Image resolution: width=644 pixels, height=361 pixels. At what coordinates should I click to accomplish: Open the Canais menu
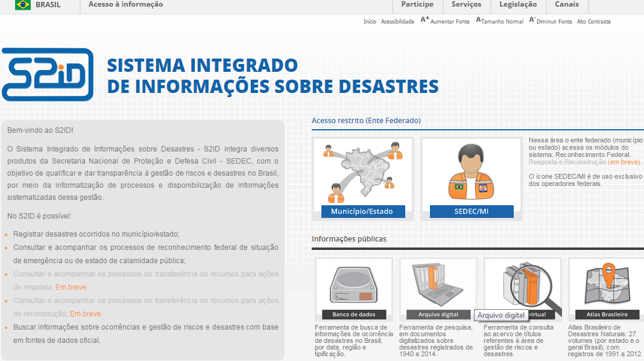point(566,5)
